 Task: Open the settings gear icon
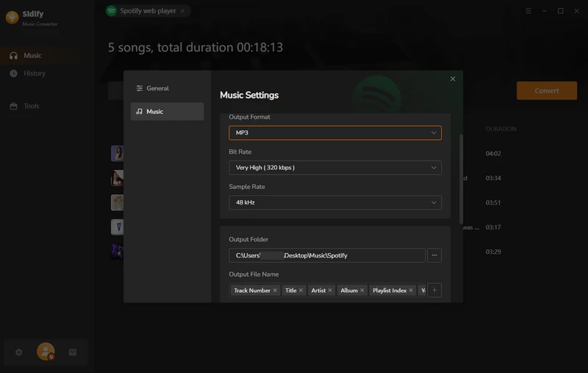tap(19, 352)
